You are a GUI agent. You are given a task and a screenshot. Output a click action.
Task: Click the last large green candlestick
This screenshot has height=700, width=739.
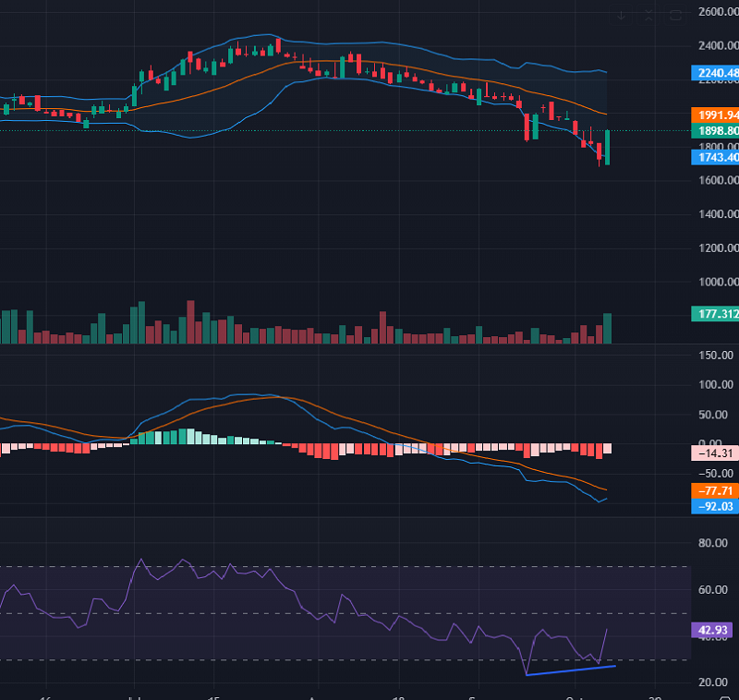(608, 148)
